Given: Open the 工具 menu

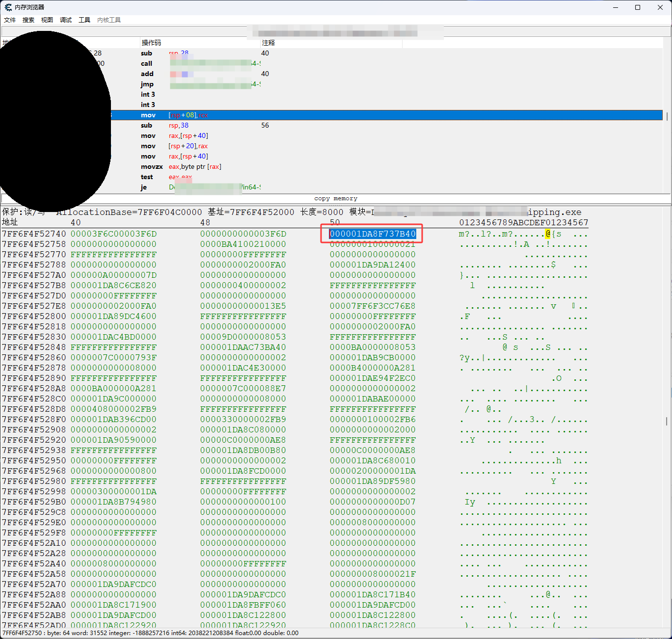Looking at the screenshot, I should click(x=84, y=20).
